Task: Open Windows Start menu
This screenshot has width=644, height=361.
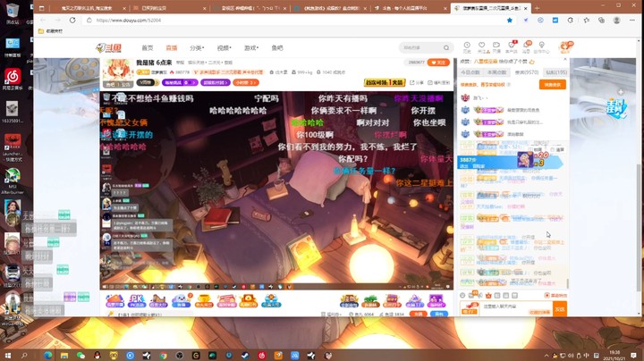Action: [x=7, y=356]
